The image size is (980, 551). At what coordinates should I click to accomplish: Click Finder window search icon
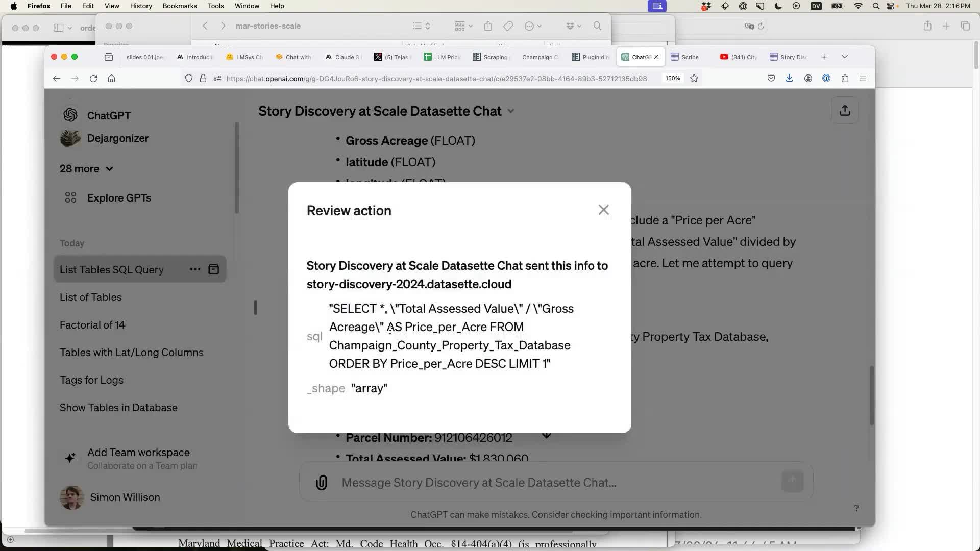[597, 26]
